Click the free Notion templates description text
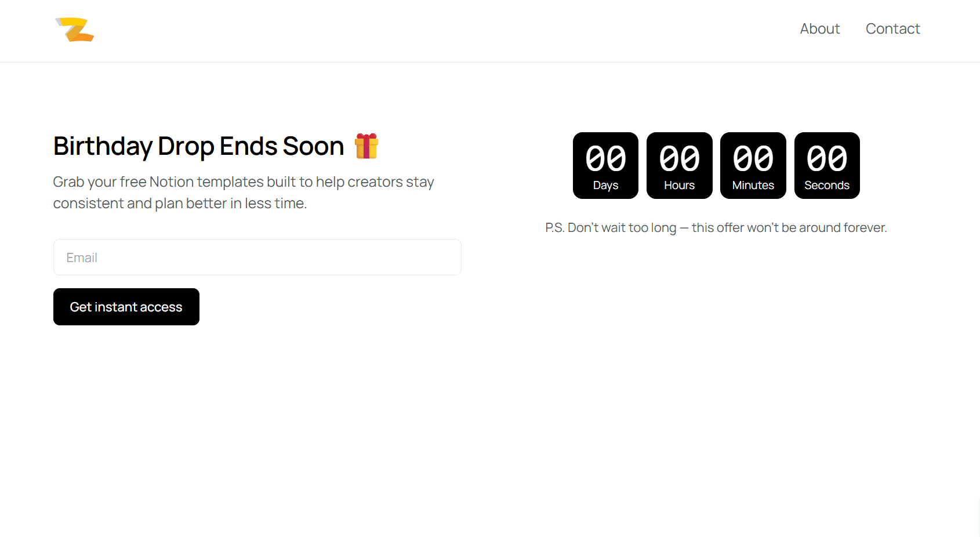 [x=244, y=193]
